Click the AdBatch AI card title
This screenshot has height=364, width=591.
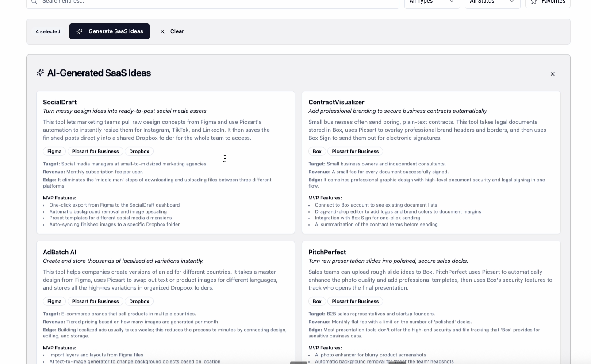pyautogui.click(x=60, y=252)
